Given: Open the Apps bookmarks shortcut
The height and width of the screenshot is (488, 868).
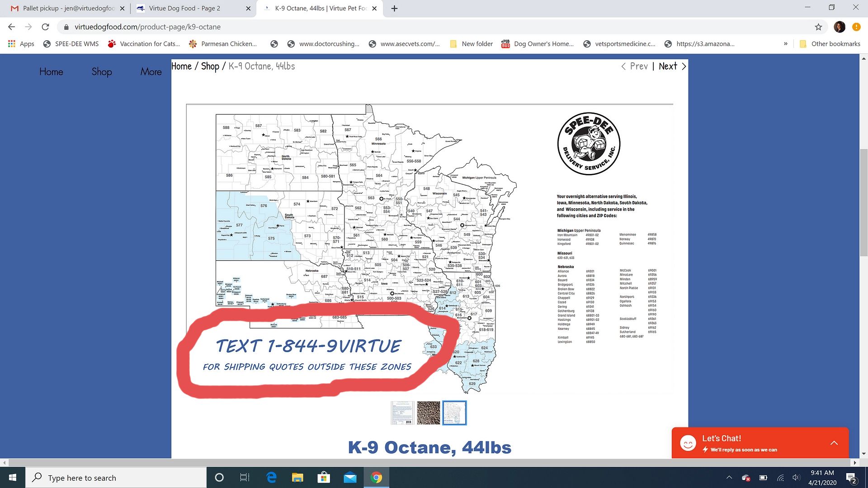Looking at the screenshot, I should [21, 44].
